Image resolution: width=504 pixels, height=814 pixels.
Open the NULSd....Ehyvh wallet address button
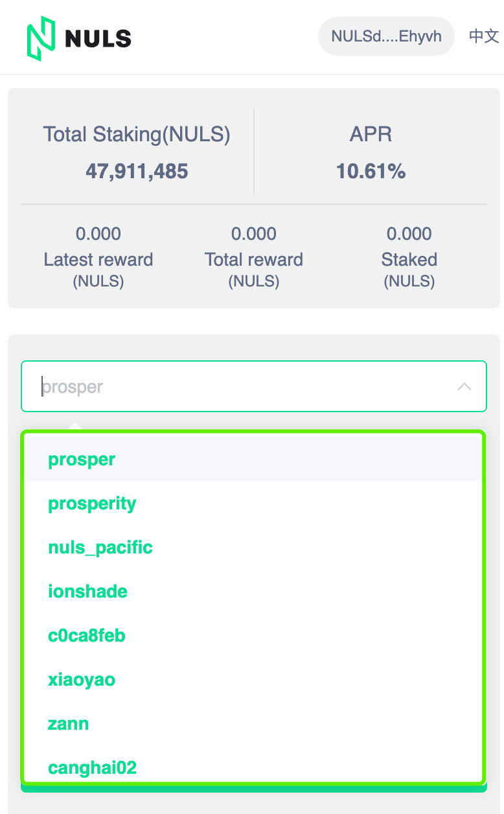[x=386, y=36]
